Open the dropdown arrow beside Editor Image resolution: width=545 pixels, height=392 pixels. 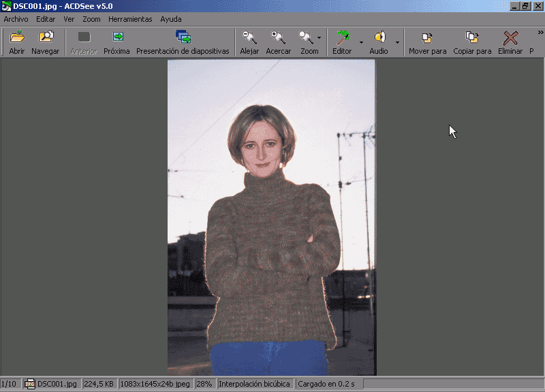pos(361,42)
